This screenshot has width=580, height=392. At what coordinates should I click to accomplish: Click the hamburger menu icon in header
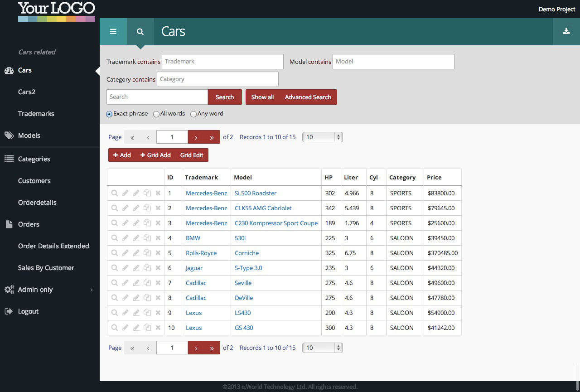(113, 32)
